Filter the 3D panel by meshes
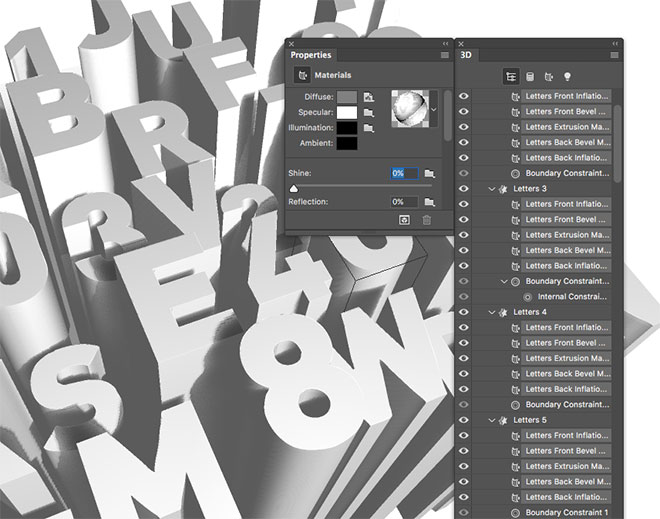660x519 pixels. (530, 76)
